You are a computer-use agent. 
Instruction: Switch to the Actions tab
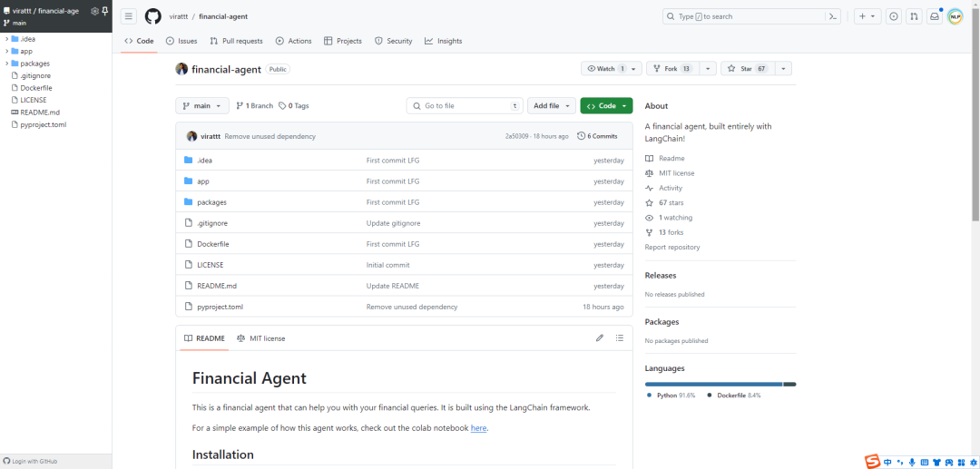point(294,41)
